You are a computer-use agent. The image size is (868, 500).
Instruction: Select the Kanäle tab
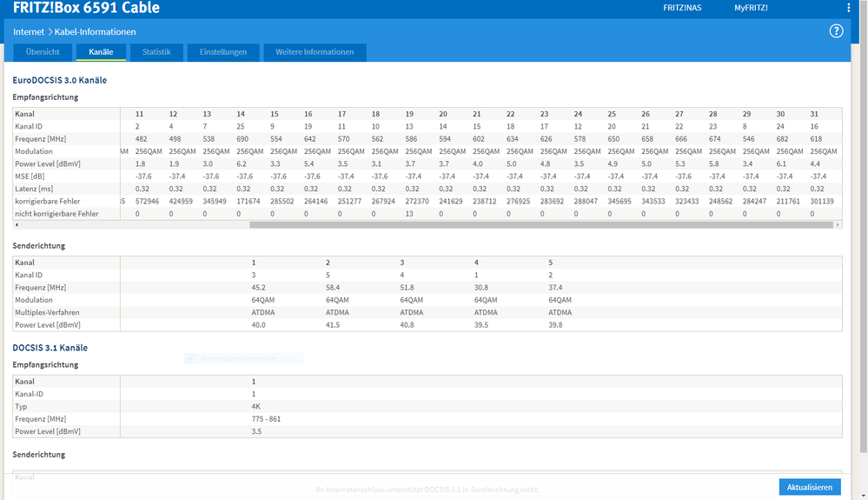(x=101, y=52)
